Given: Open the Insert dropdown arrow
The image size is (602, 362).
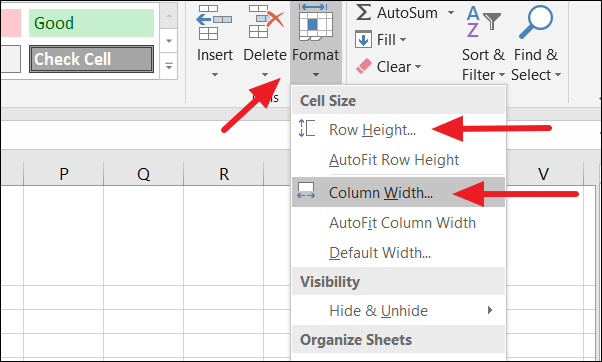Looking at the screenshot, I should [215, 74].
